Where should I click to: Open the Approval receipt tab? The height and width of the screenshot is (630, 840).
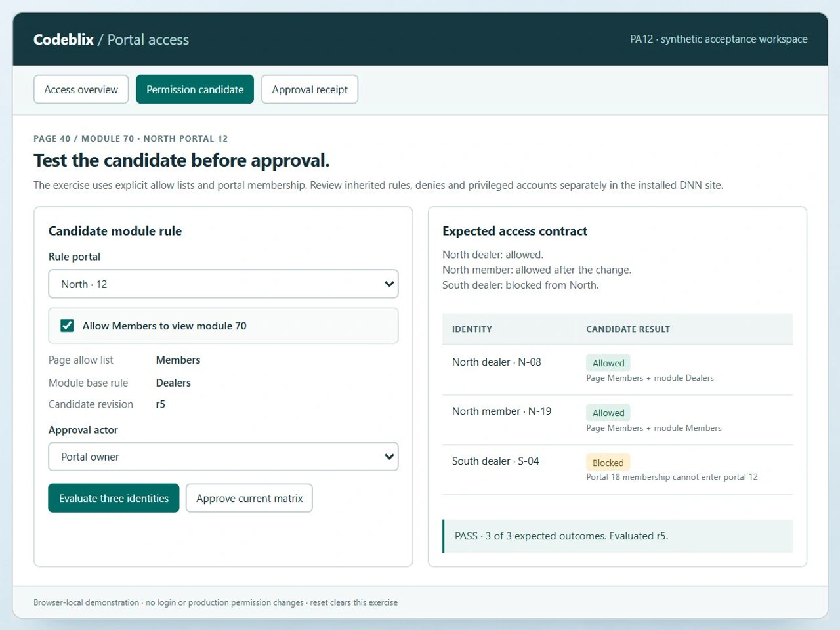310,89
